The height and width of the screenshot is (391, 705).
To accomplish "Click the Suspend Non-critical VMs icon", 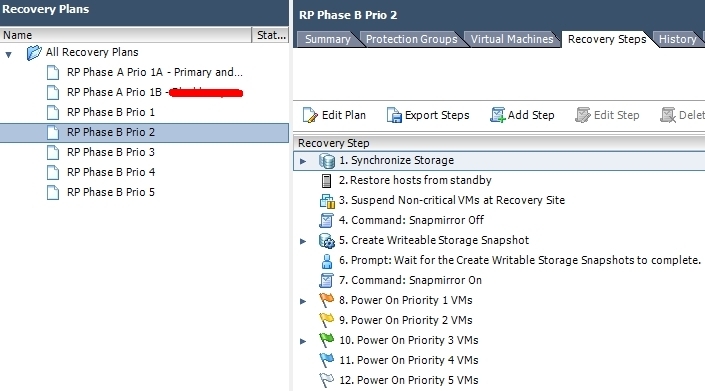I will [327, 200].
